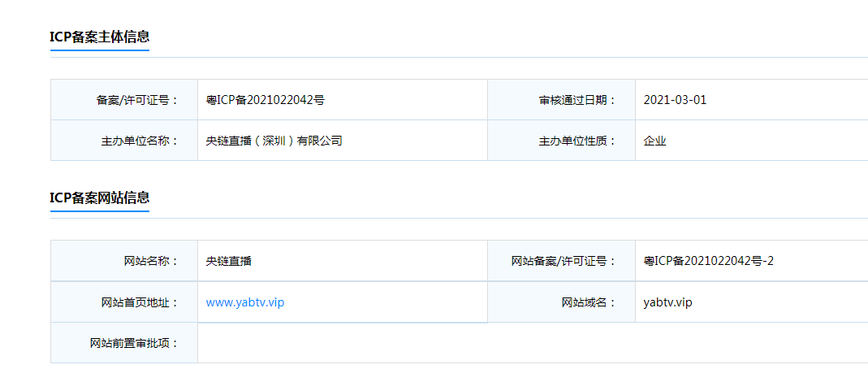This screenshot has height=369, width=868.
Task: Click the empty 网站前置审批项 value cell
Action: click(x=533, y=343)
